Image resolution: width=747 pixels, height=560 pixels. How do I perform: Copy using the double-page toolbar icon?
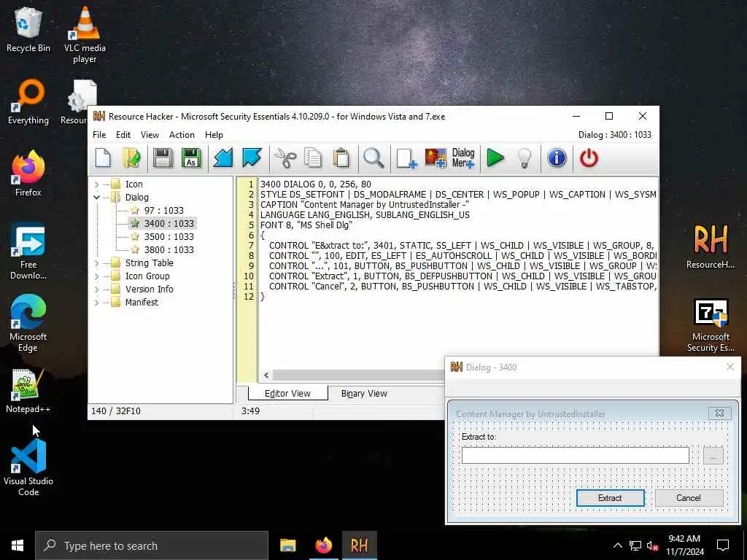[313, 158]
